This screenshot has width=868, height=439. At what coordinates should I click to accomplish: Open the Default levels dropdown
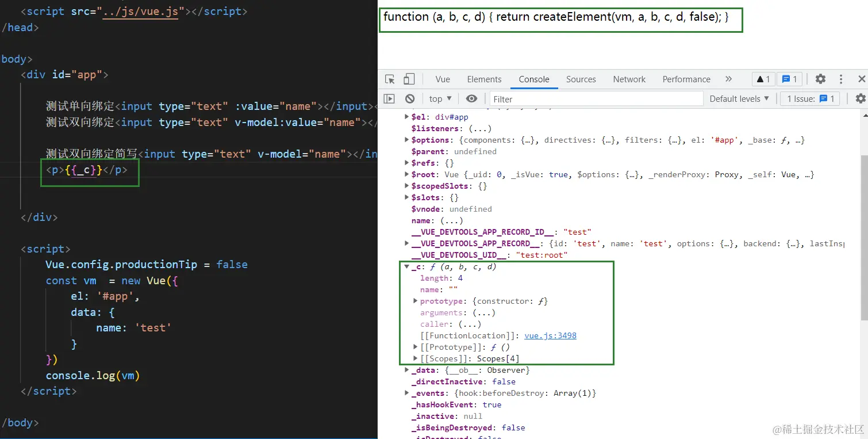click(x=739, y=99)
